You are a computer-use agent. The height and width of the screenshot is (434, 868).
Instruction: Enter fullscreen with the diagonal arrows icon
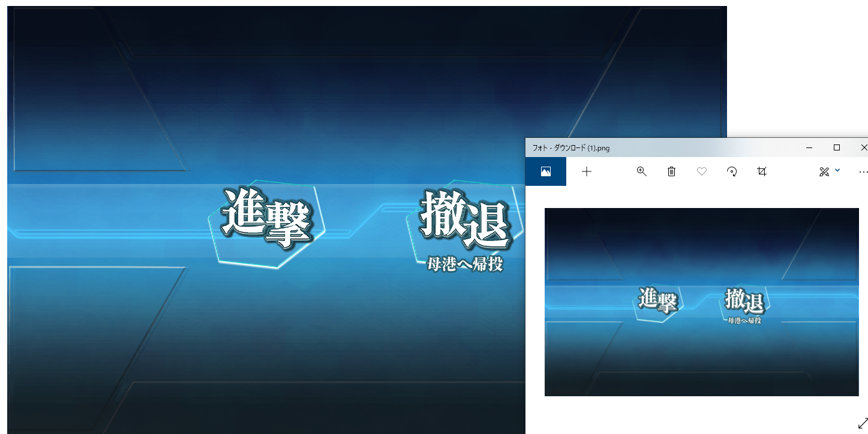tap(863, 422)
